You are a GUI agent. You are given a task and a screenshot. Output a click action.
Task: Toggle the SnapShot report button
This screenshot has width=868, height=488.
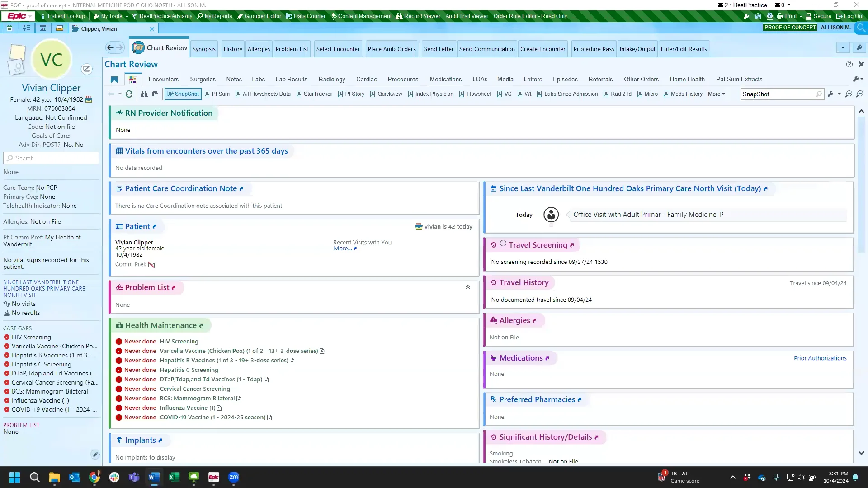pyautogui.click(x=183, y=94)
